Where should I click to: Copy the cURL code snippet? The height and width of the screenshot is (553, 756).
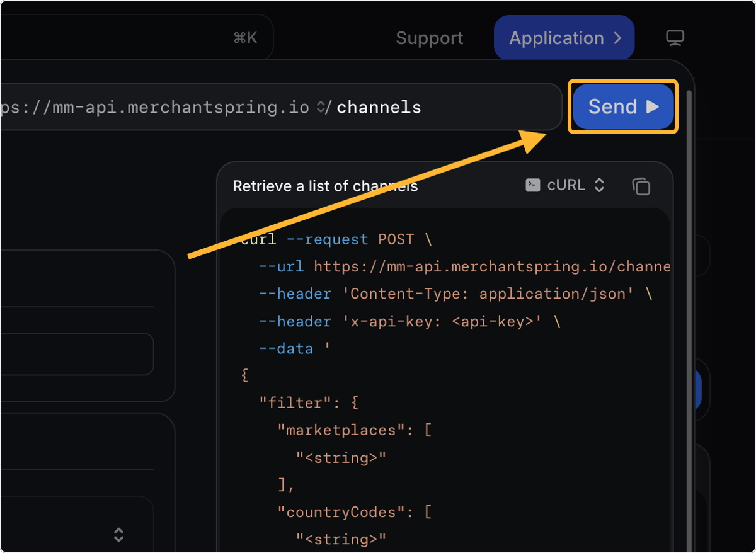click(x=641, y=186)
